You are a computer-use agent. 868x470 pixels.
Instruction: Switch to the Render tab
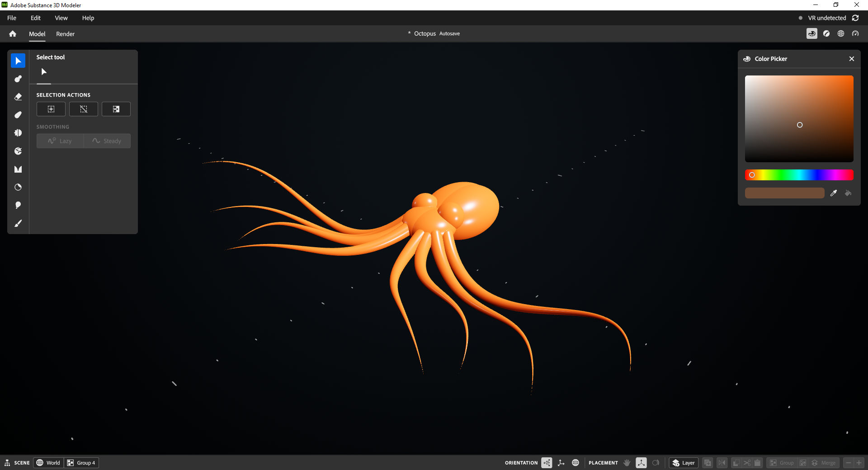pos(66,34)
